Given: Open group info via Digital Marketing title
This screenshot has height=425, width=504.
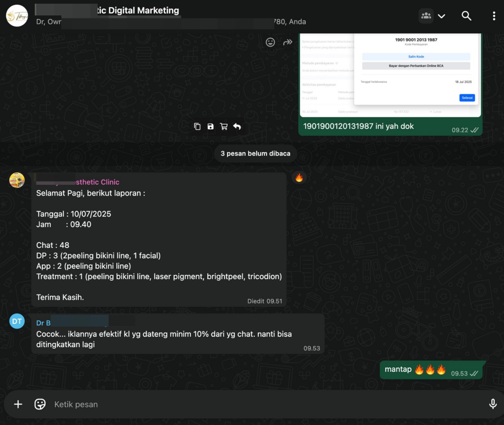Looking at the screenshot, I should coord(139,10).
